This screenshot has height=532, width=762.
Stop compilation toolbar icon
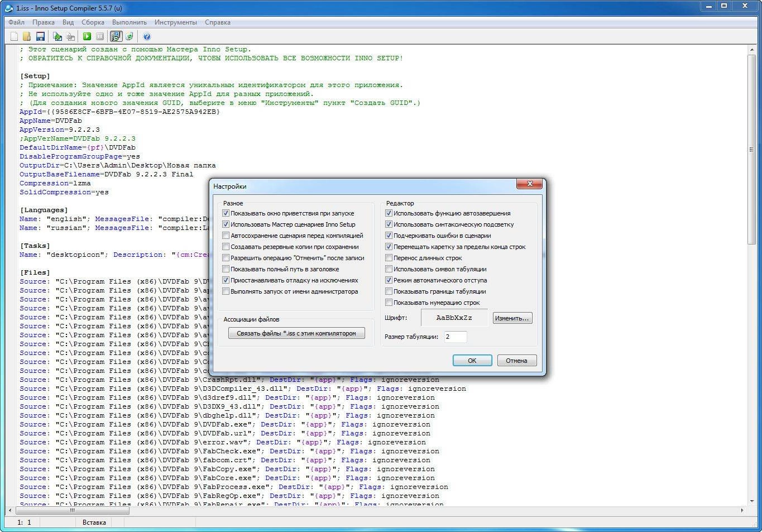click(70, 36)
